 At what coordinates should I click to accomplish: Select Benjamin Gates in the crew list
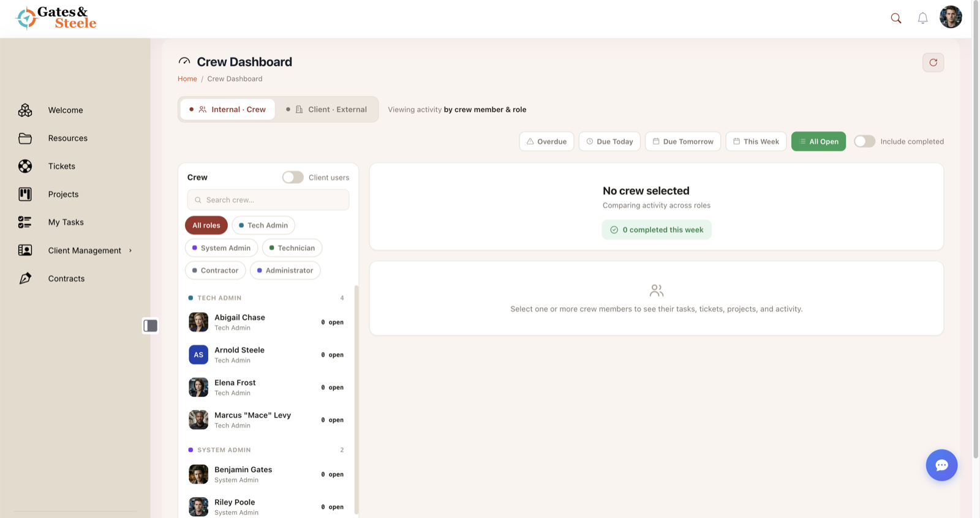coord(266,475)
